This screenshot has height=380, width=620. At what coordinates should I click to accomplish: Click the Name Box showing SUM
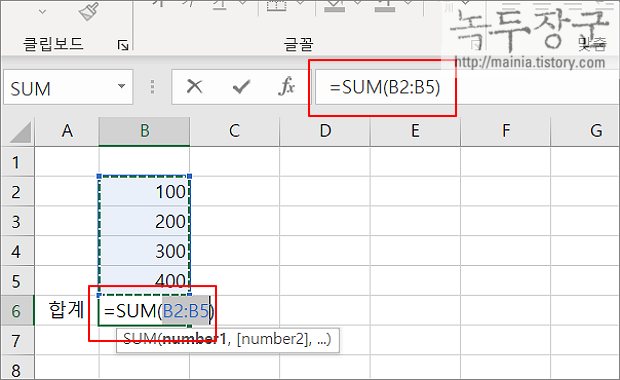[68, 87]
